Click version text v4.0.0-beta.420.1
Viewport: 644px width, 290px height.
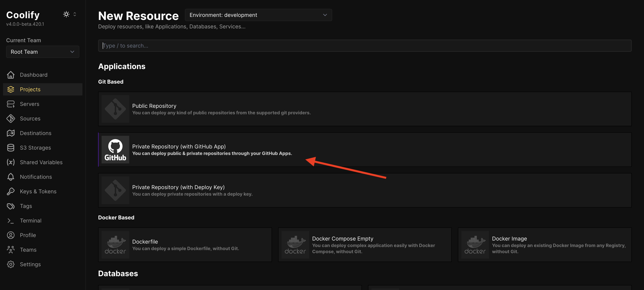point(25,24)
